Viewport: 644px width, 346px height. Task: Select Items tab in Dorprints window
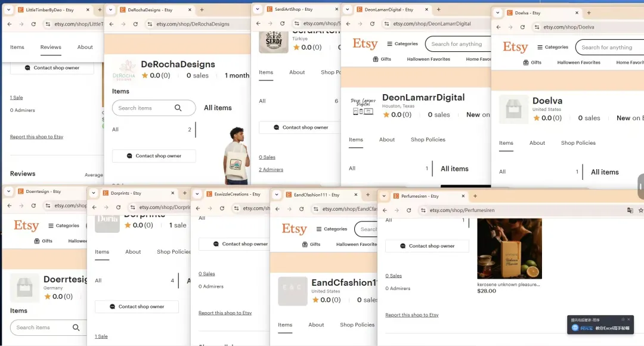(102, 252)
